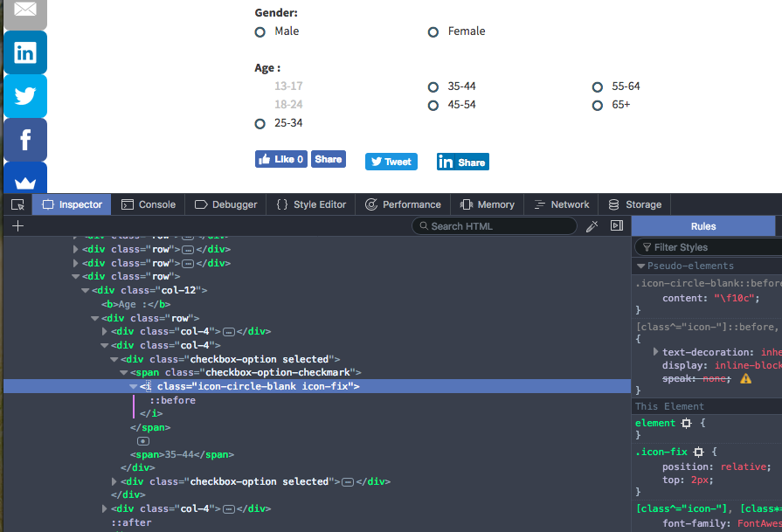Select the Male gender option
Image resolution: width=782 pixels, height=532 pixels.
260,32
